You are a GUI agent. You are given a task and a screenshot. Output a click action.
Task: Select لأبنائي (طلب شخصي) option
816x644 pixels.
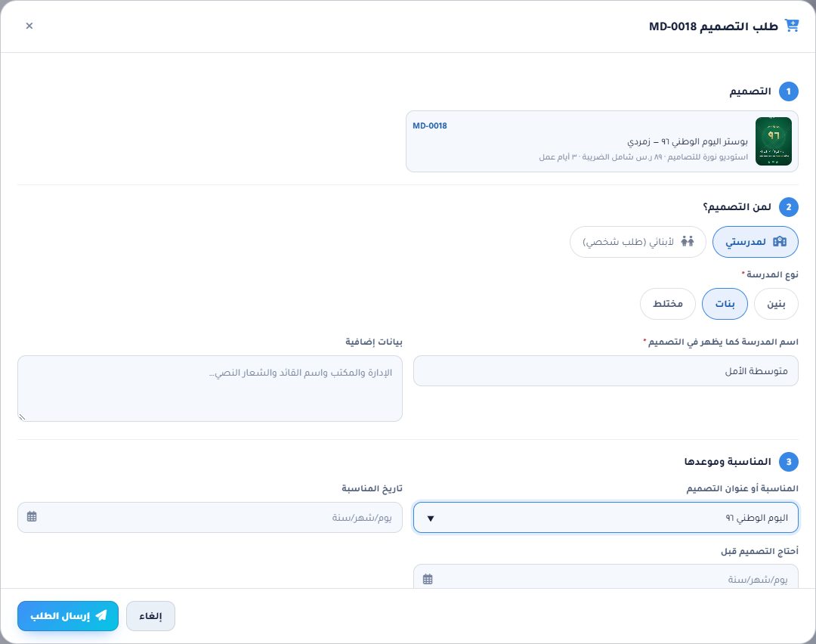pyautogui.click(x=638, y=242)
